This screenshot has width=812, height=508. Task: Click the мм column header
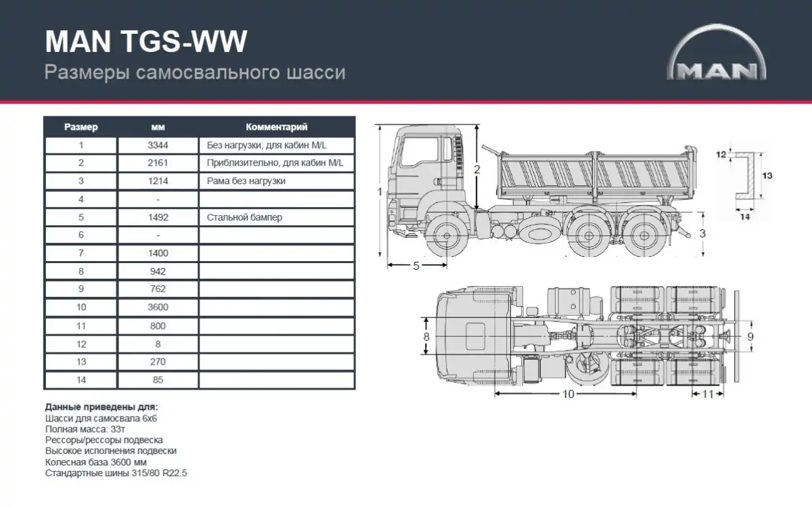[158, 126]
